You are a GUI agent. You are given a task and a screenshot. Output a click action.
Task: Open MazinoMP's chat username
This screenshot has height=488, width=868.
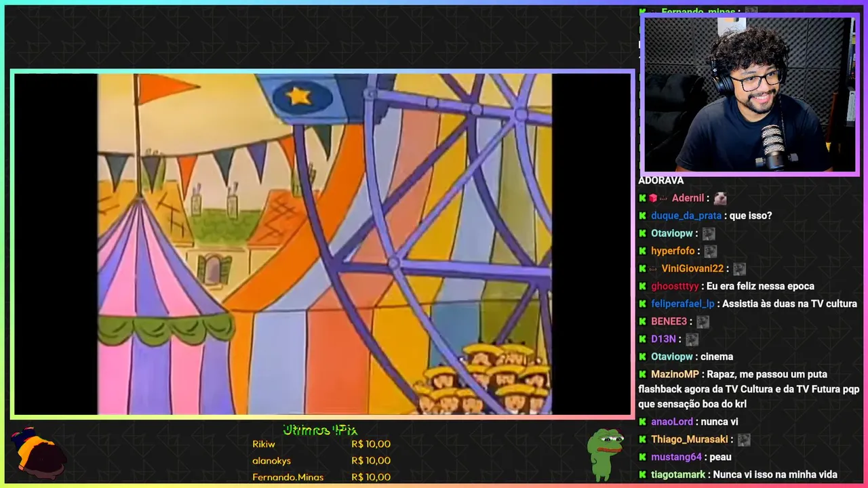(675, 374)
